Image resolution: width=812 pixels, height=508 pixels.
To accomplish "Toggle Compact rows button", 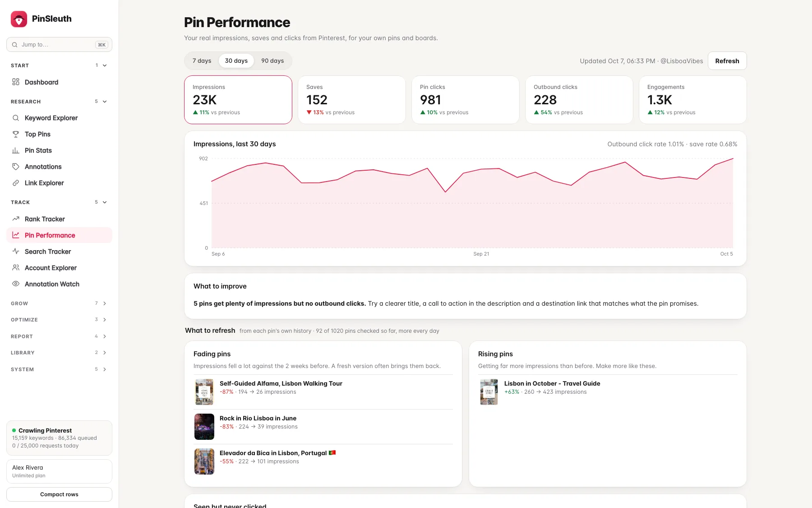I will coord(59,494).
